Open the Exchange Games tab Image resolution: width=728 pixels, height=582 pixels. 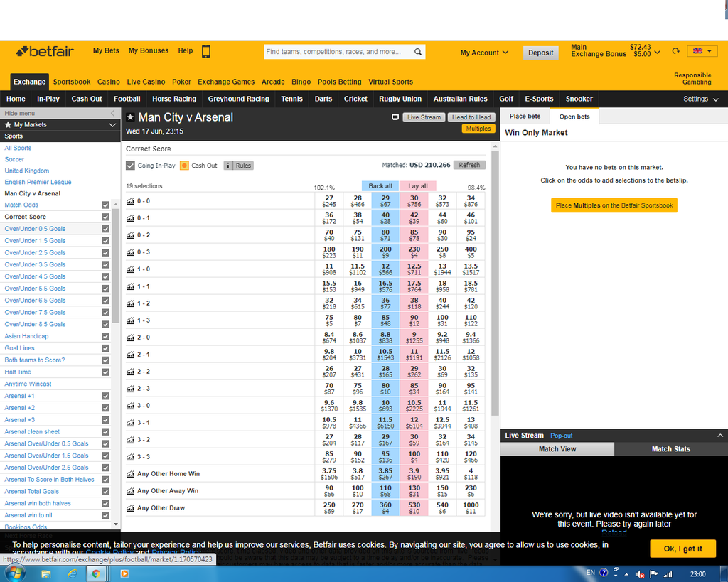point(226,82)
